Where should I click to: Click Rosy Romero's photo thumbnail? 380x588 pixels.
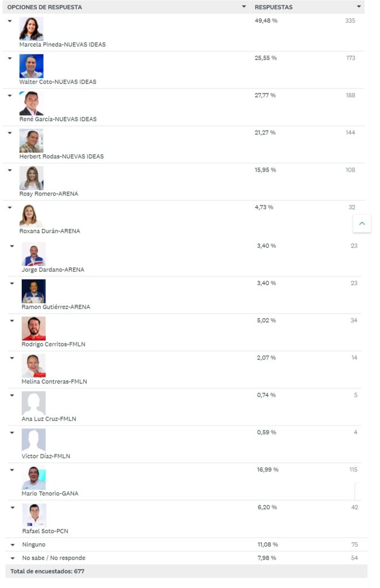(31, 178)
